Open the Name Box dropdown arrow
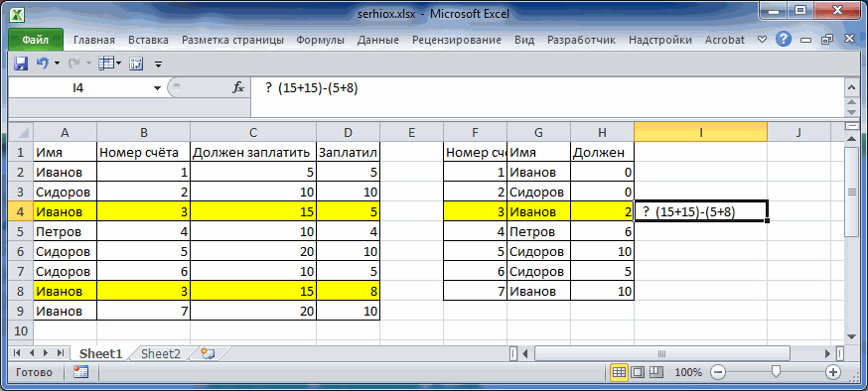This screenshot has height=391, width=868. (x=158, y=88)
